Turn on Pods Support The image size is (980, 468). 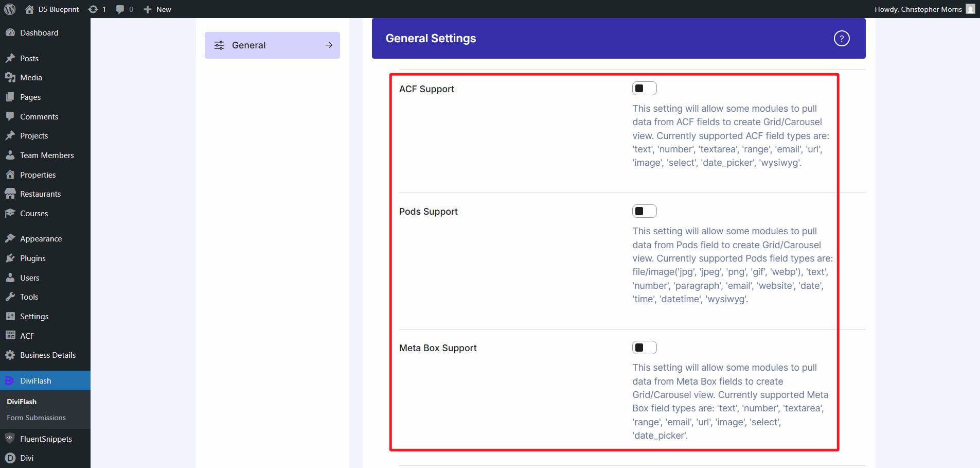click(645, 211)
